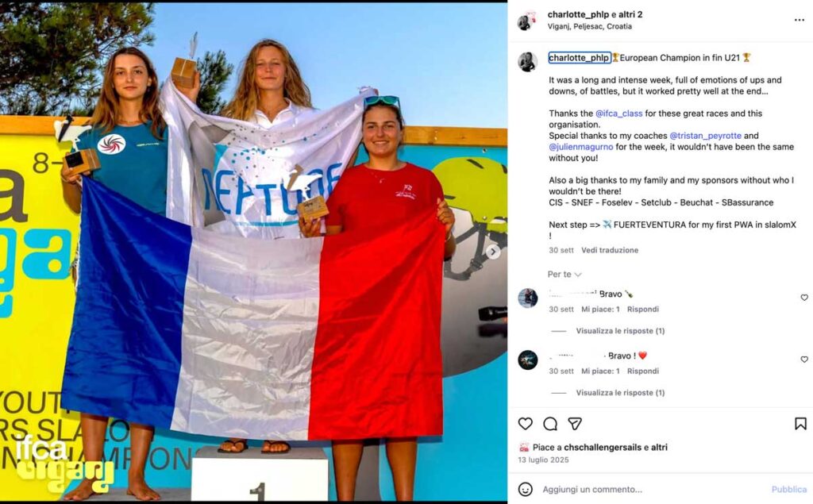
Task: Like the post with the heart icon
Action: (526, 424)
